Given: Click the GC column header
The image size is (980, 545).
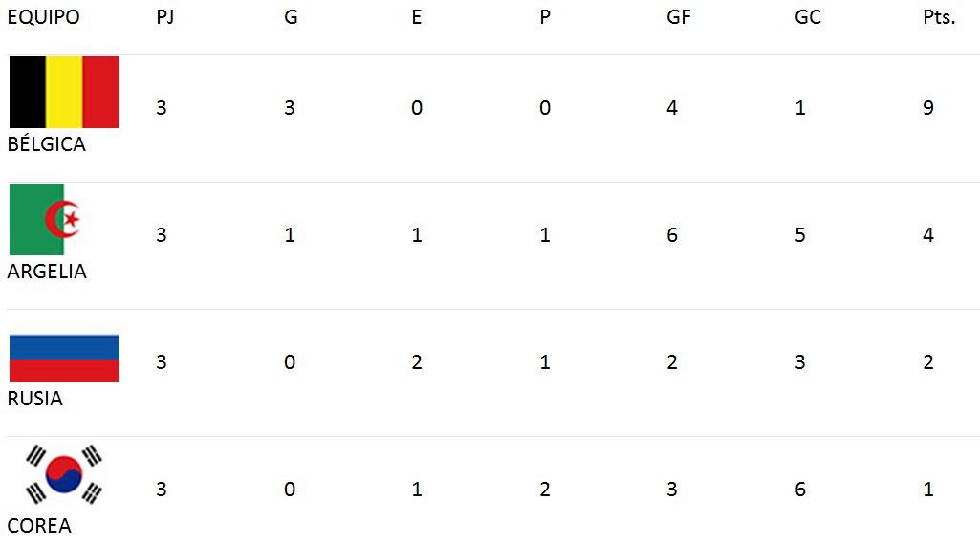Looking at the screenshot, I should pos(808,17).
